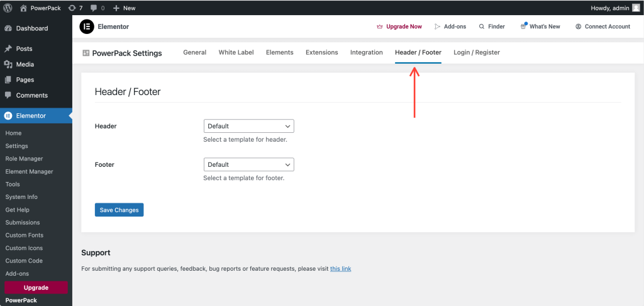Click the admin avatar icon
Image resolution: width=644 pixels, height=306 pixels.
click(x=636, y=8)
